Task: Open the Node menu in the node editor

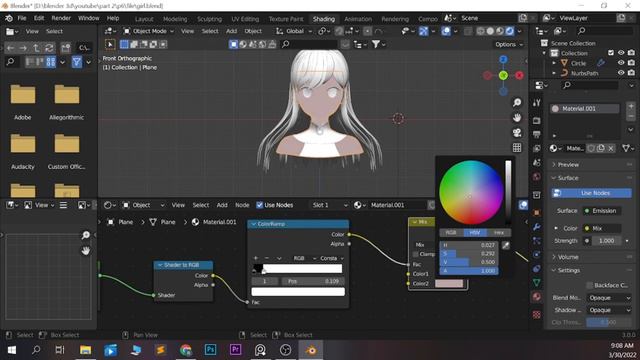Action: pos(242,205)
